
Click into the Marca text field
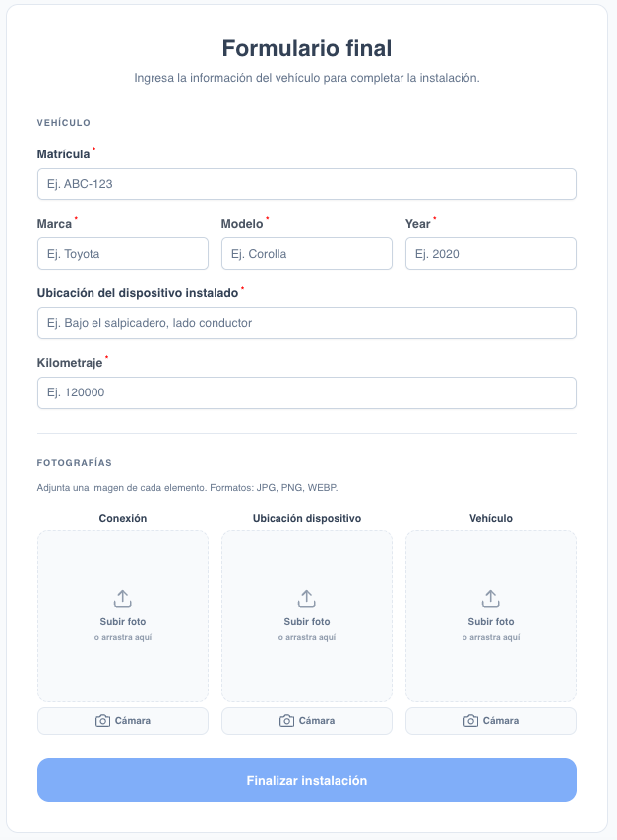pos(123,254)
